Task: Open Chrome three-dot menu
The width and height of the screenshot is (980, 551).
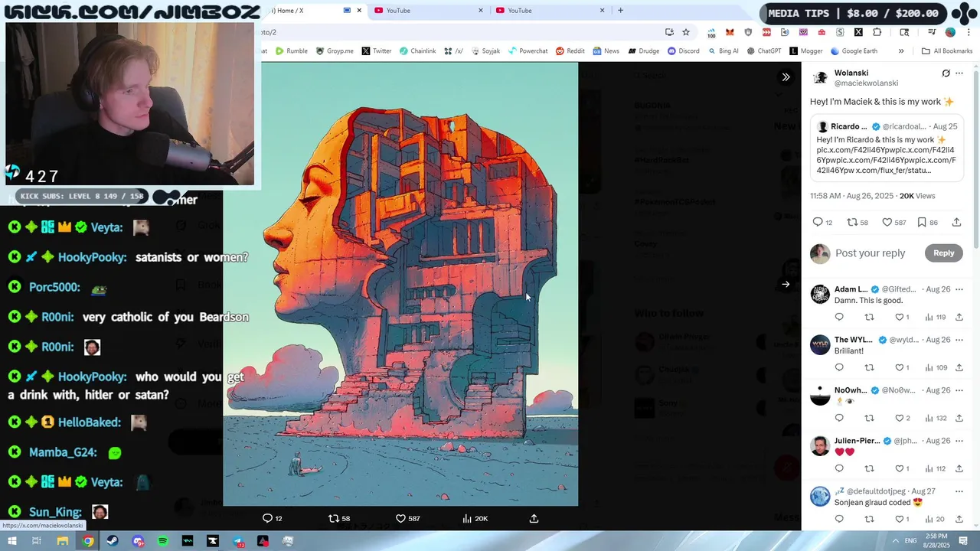Action: (969, 32)
